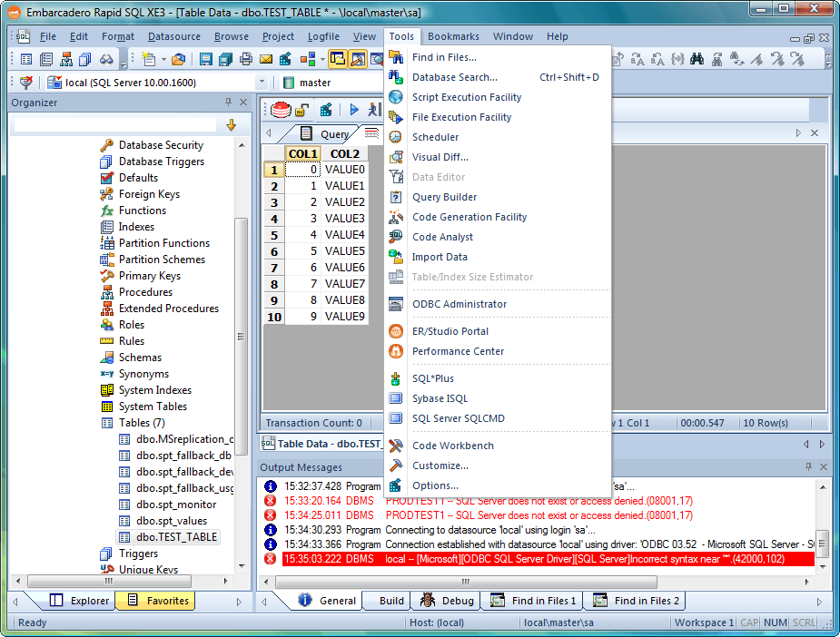Click the print toolbar icon
The image size is (840, 637).
tap(246, 59)
